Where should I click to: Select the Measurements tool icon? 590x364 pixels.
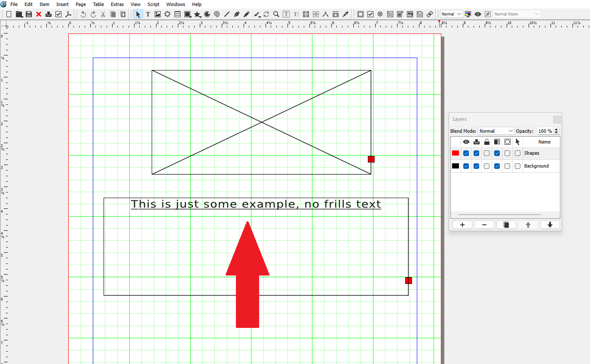click(x=326, y=14)
